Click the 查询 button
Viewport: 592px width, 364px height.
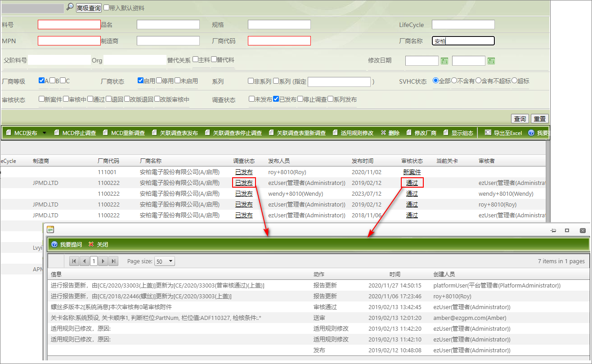tap(520, 118)
